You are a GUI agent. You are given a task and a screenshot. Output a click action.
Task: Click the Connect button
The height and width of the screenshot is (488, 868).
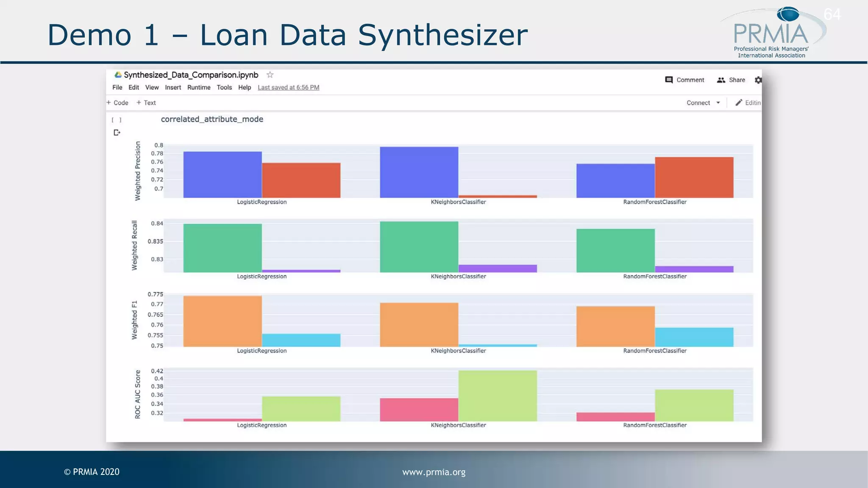pos(698,103)
